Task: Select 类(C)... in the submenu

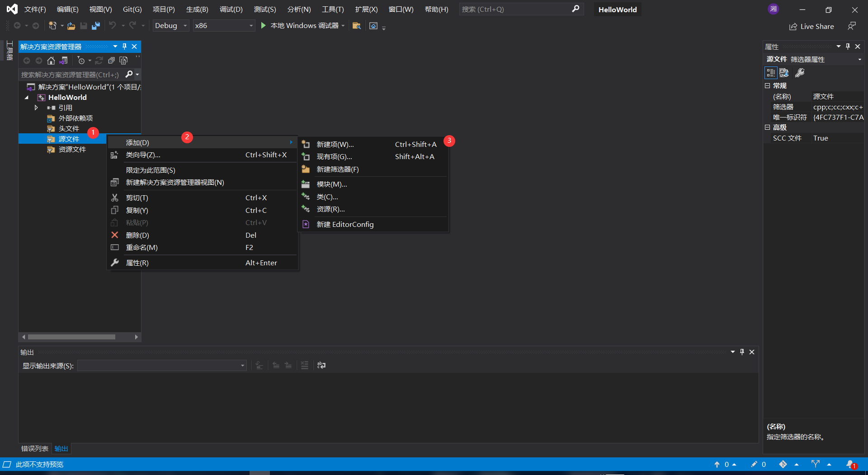Action: (373, 197)
